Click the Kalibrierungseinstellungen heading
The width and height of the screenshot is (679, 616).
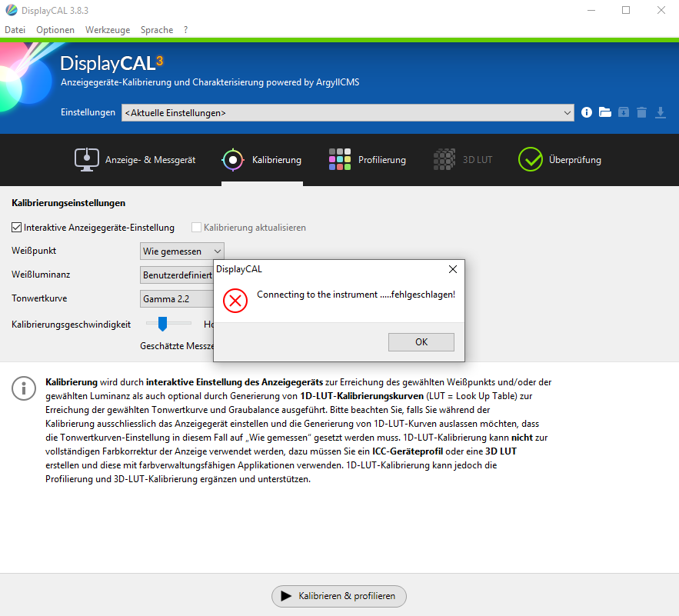(x=68, y=203)
